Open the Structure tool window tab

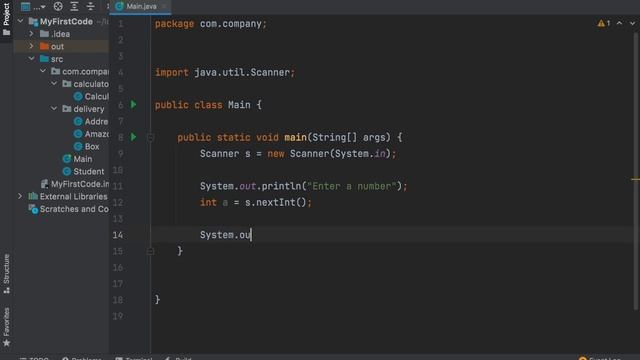click(6, 273)
